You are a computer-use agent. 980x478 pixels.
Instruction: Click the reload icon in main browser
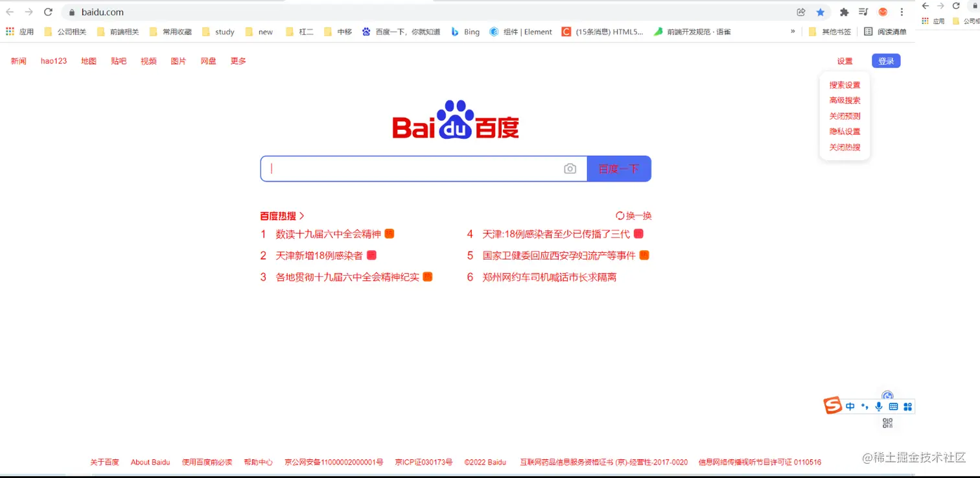pos(48,12)
